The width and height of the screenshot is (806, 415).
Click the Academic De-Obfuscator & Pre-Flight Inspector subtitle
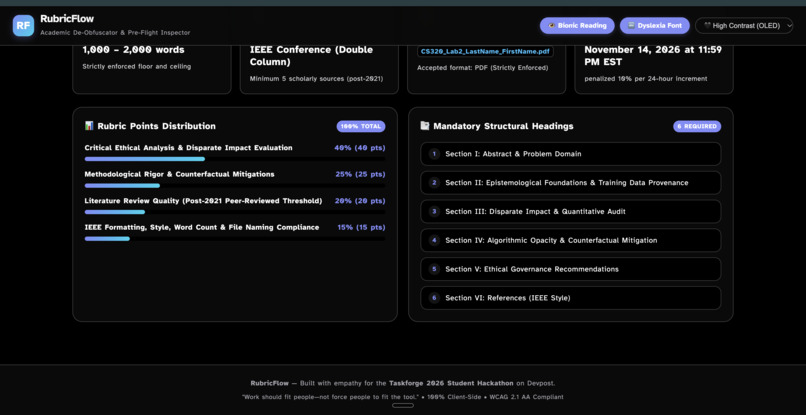[115, 32]
